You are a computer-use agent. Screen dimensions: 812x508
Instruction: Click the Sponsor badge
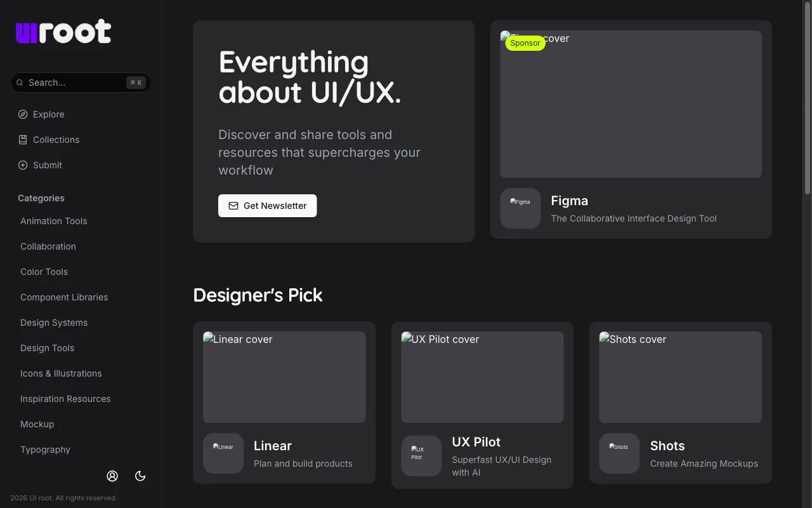pos(525,43)
